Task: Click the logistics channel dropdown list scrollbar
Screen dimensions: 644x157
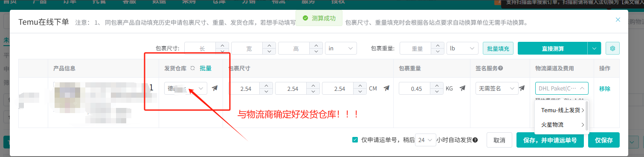Action: (x=587, y=116)
